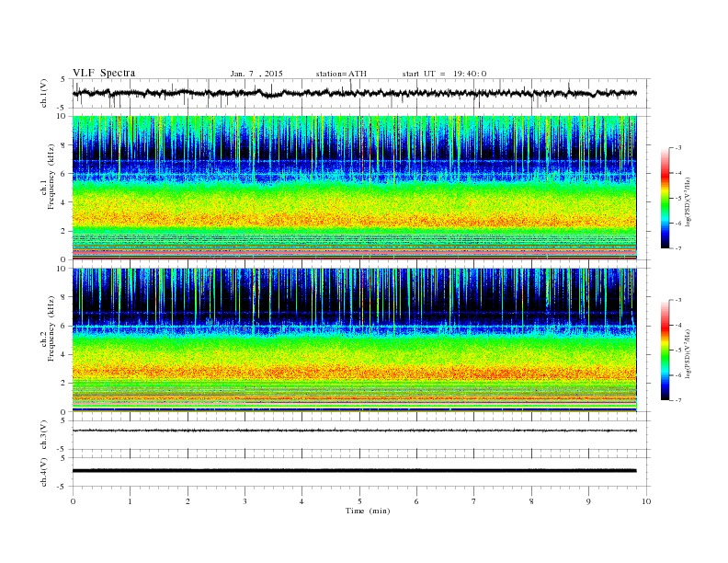728x563 pixels.
Task: Click the ch.1 waveform trace panel
Action: click(x=361, y=93)
